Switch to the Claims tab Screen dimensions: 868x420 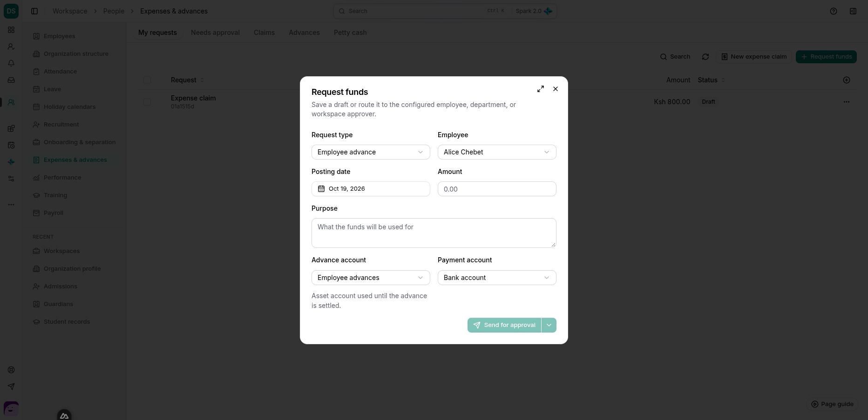coord(264,33)
